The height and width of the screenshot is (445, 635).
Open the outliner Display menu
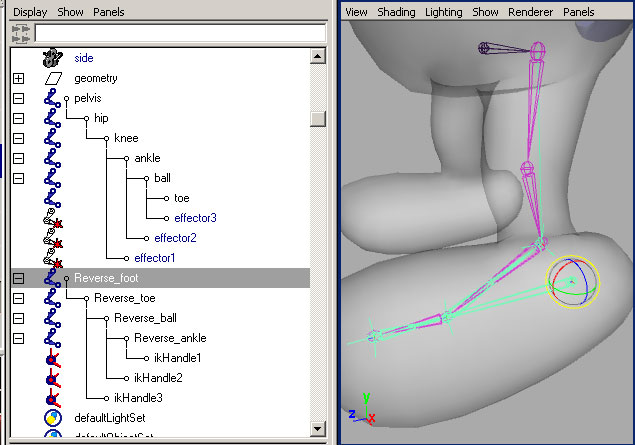click(x=30, y=12)
